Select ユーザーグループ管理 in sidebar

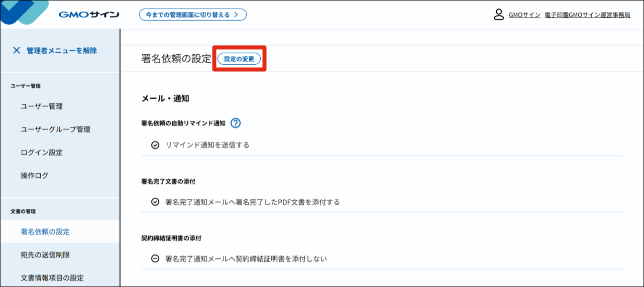[55, 129]
